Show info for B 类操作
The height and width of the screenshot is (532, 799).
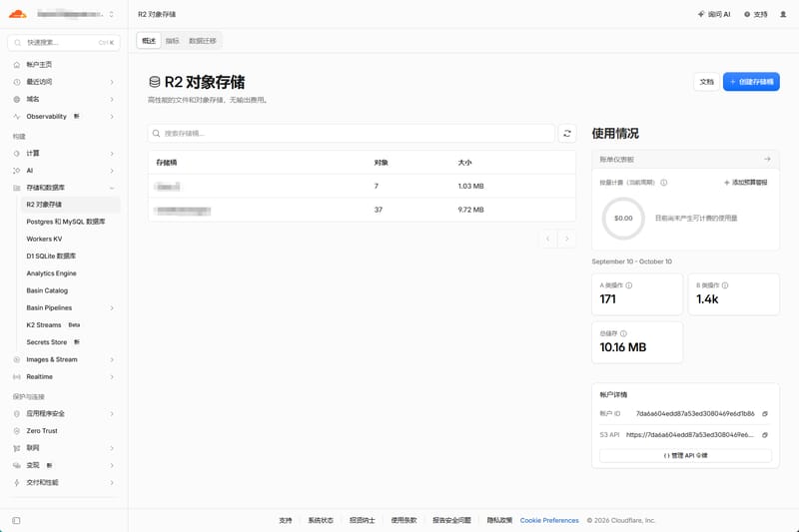(x=725, y=285)
